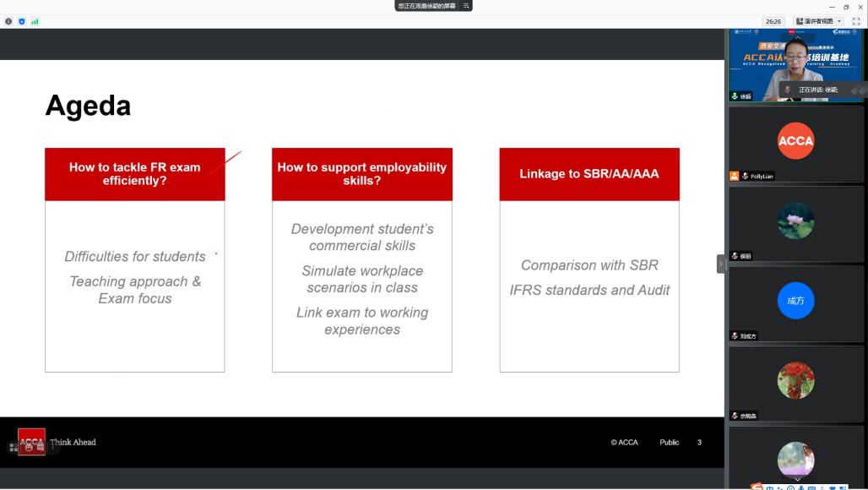This screenshot has width=868, height=490.
Task: Click the blue security shield icon
Action: coord(22,21)
